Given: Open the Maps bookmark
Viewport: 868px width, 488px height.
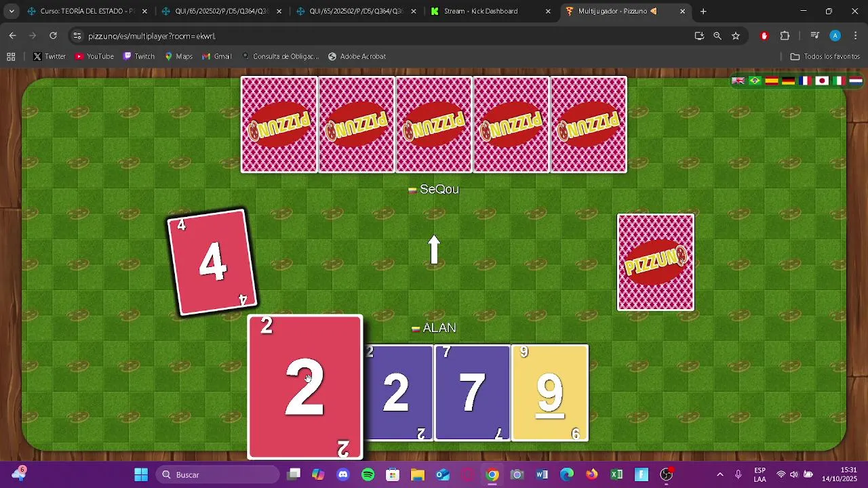Looking at the screenshot, I should pyautogui.click(x=178, y=56).
